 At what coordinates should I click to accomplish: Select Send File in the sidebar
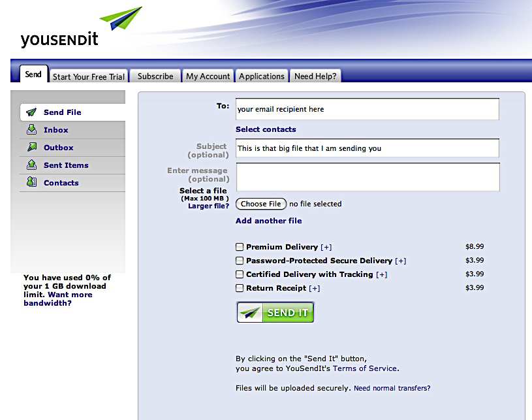coord(72,112)
